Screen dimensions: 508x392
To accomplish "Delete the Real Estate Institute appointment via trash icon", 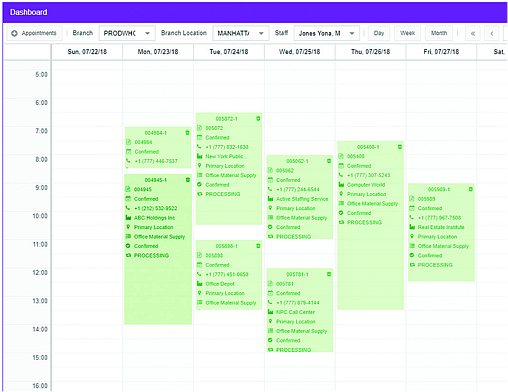I will pyautogui.click(x=471, y=189).
